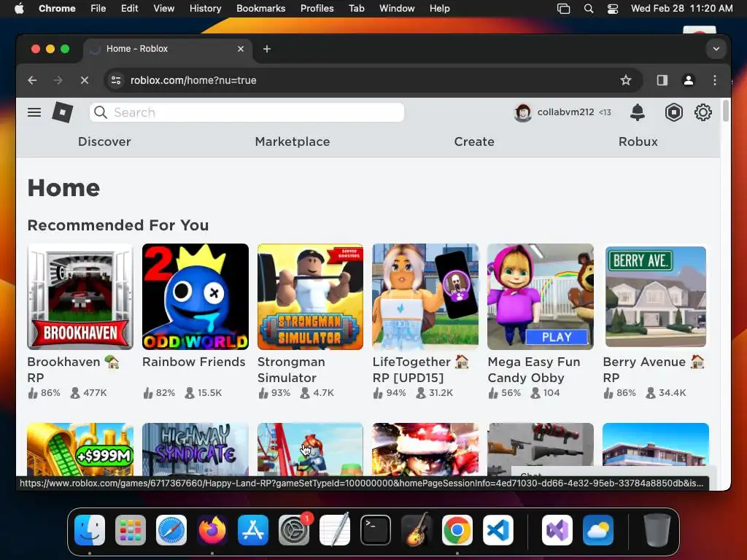Open Spotlight search in menu bar
The width and height of the screenshot is (747, 560).
[589, 9]
